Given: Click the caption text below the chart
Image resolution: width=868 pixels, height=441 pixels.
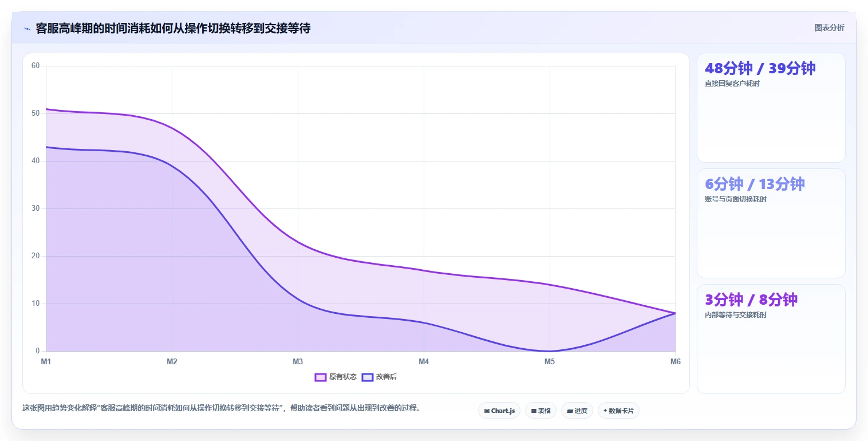Looking at the screenshot, I should [x=222, y=408].
